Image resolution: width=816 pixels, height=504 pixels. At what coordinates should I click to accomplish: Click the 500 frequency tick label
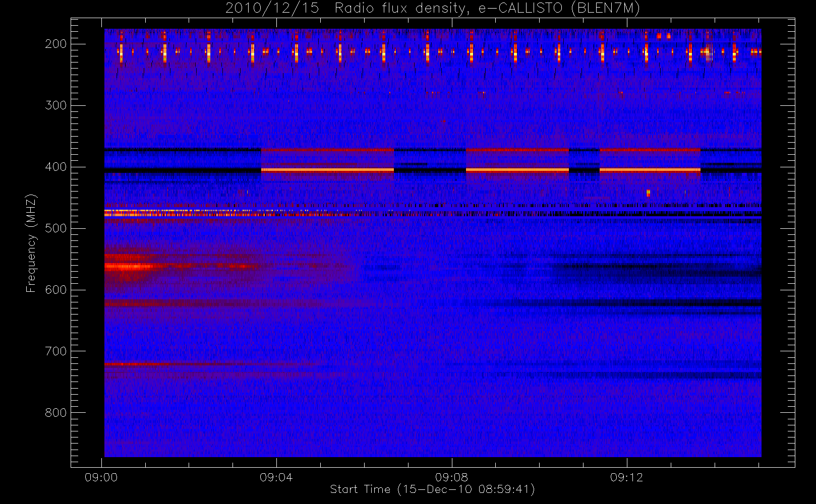(55, 228)
